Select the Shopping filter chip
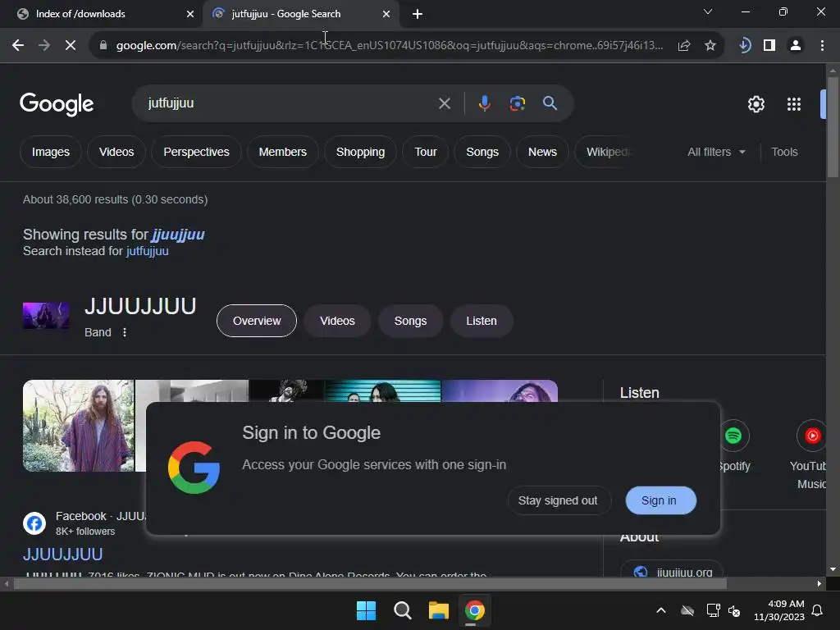The height and width of the screenshot is (630, 840). (361, 152)
